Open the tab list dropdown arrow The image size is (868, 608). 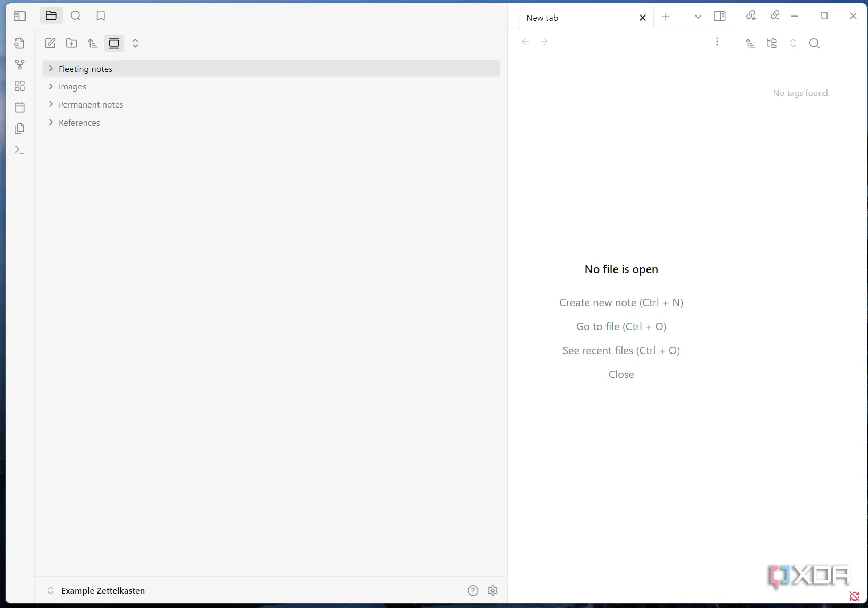(698, 17)
